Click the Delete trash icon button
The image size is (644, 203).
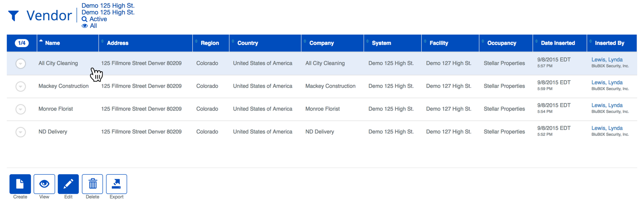coord(93,184)
